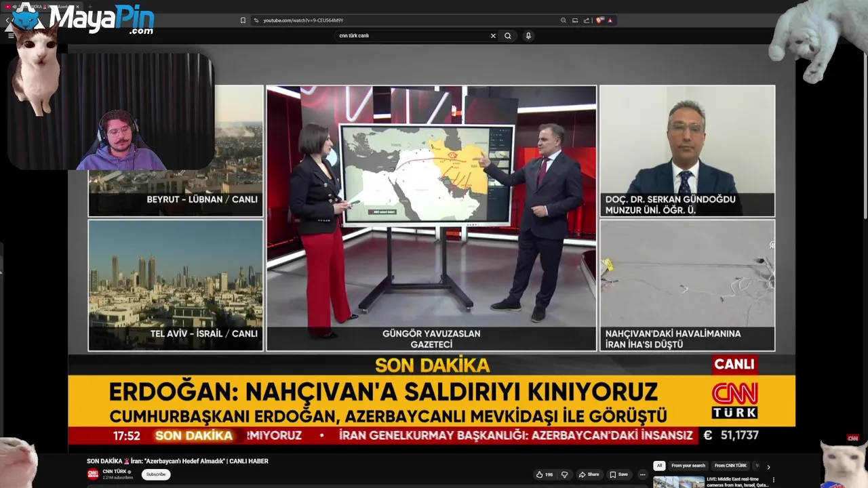The width and height of the screenshot is (868, 488).
Task: Click the video title SON DAKİKA text
Action: click(x=178, y=461)
